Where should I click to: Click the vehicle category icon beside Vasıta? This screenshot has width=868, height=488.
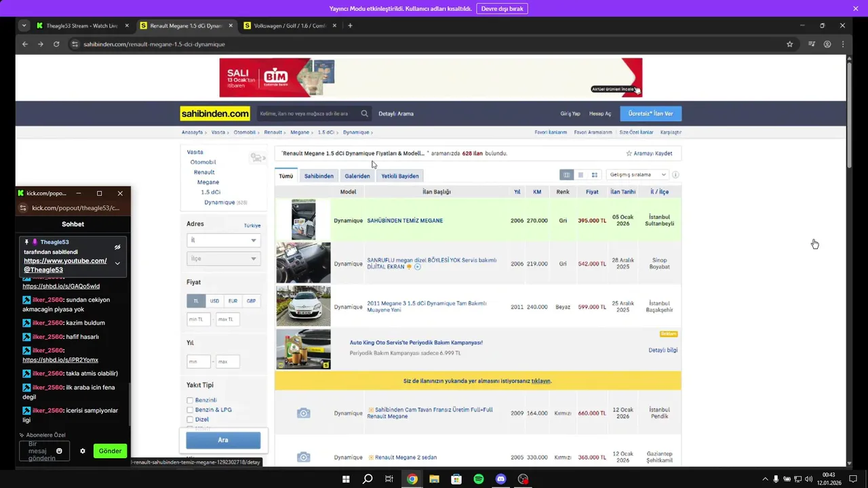[257, 158]
